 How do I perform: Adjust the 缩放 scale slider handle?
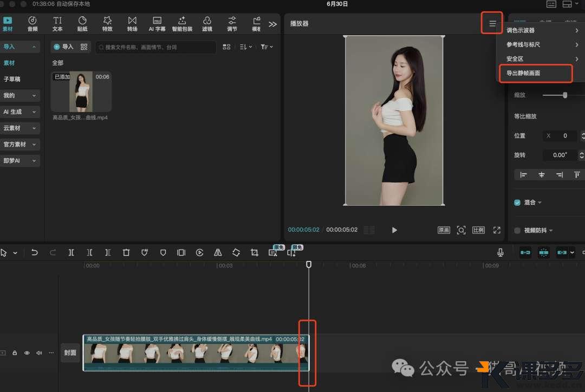(565, 95)
